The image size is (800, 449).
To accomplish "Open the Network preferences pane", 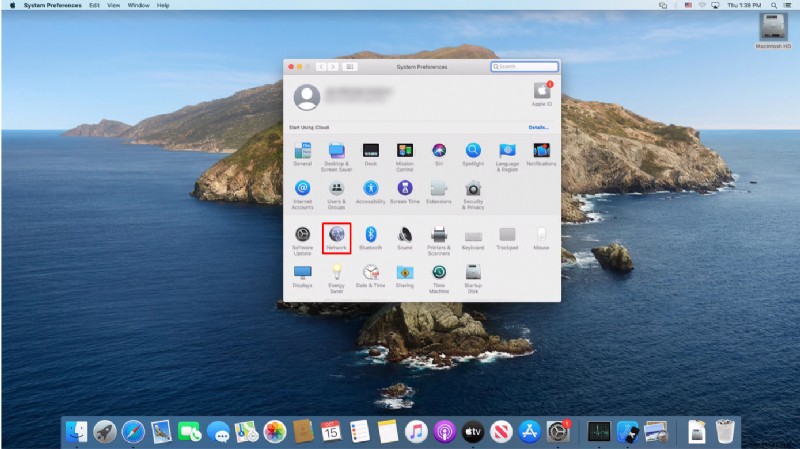I will click(x=336, y=238).
